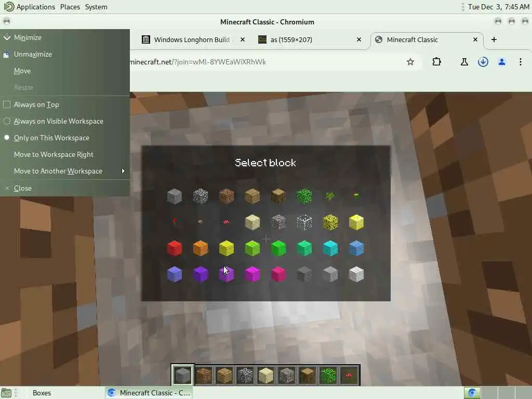Pick the white wool block
532x399 pixels.
pyautogui.click(x=356, y=274)
